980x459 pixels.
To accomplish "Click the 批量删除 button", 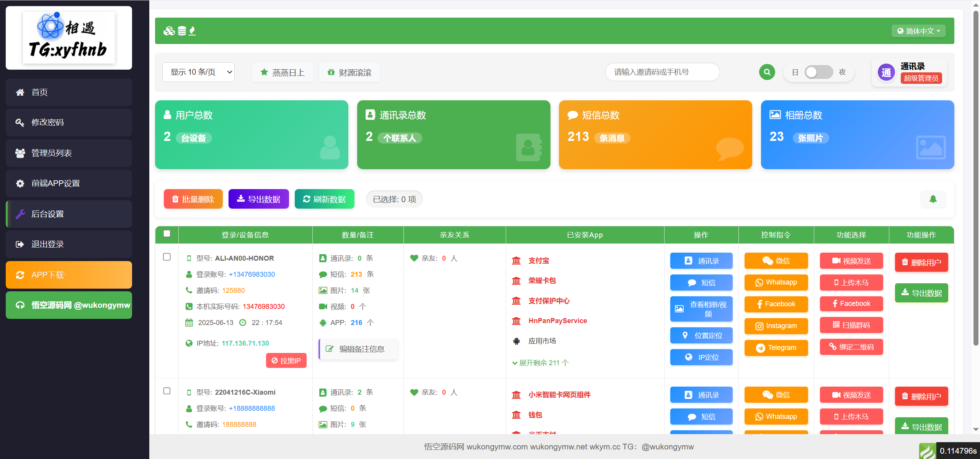I will (193, 199).
